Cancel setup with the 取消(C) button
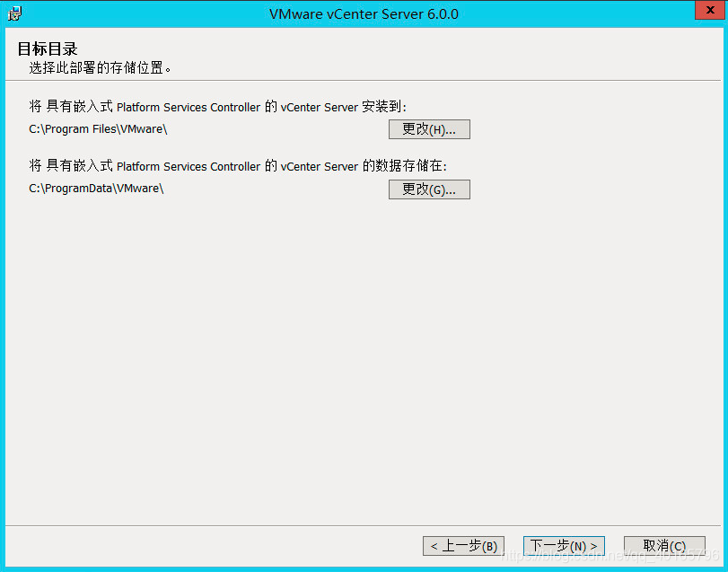The width and height of the screenshot is (728, 572). pyautogui.click(x=664, y=546)
